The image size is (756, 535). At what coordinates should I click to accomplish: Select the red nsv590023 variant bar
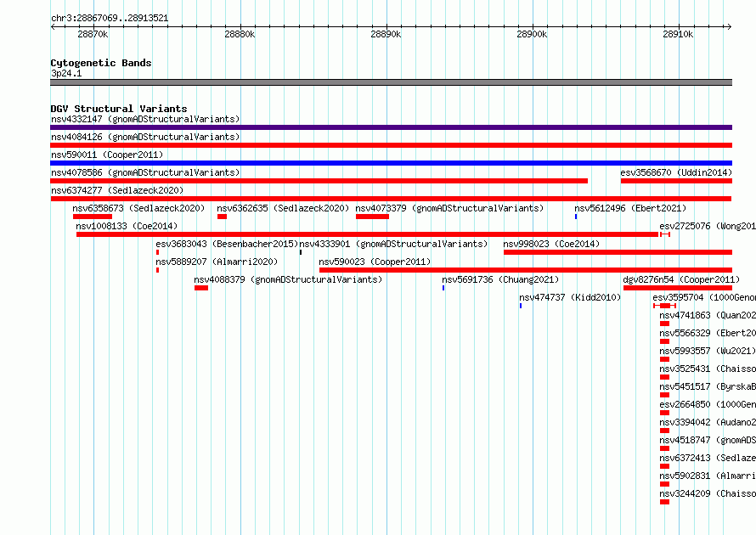tap(526, 270)
